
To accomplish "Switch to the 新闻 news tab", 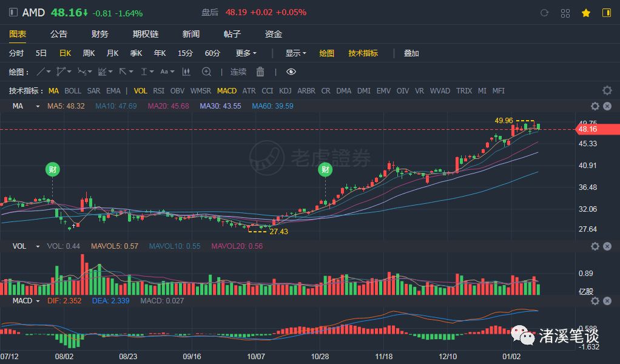I will (x=191, y=34).
